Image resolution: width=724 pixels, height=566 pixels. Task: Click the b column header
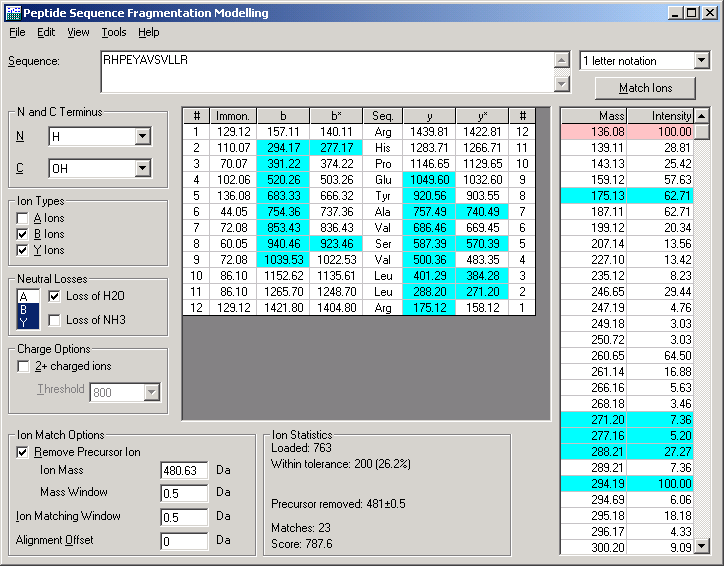[x=283, y=116]
